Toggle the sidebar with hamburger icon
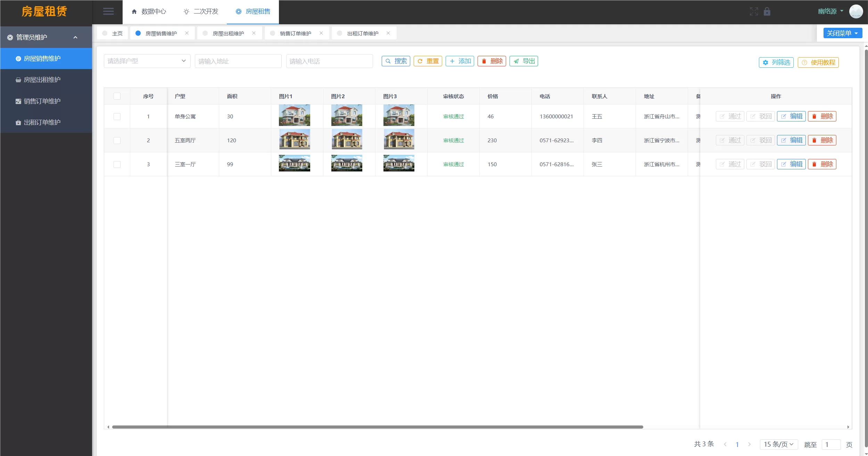This screenshot has width=868, height=456. point(108,11)
